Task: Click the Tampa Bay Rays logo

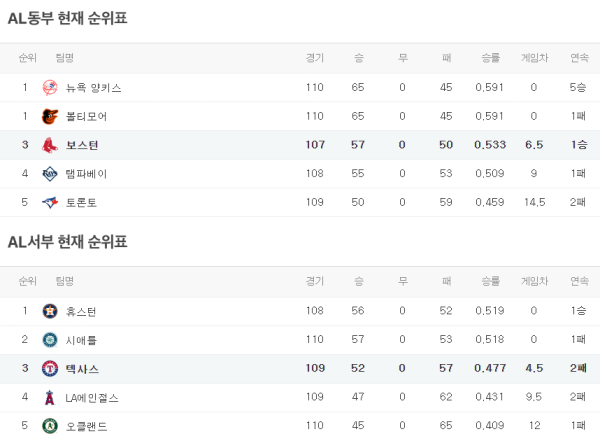Action: point(50,174)
